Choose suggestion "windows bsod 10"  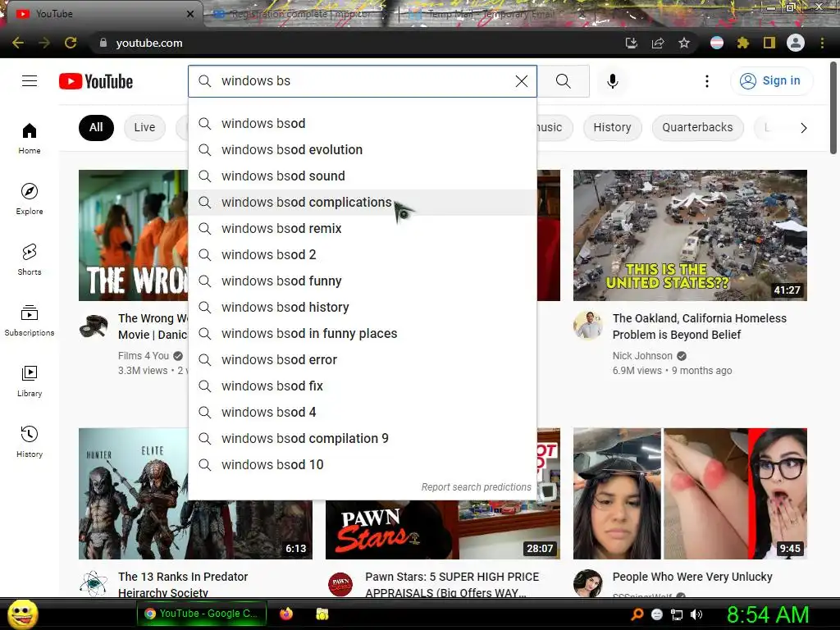click(x=363, y=464)
